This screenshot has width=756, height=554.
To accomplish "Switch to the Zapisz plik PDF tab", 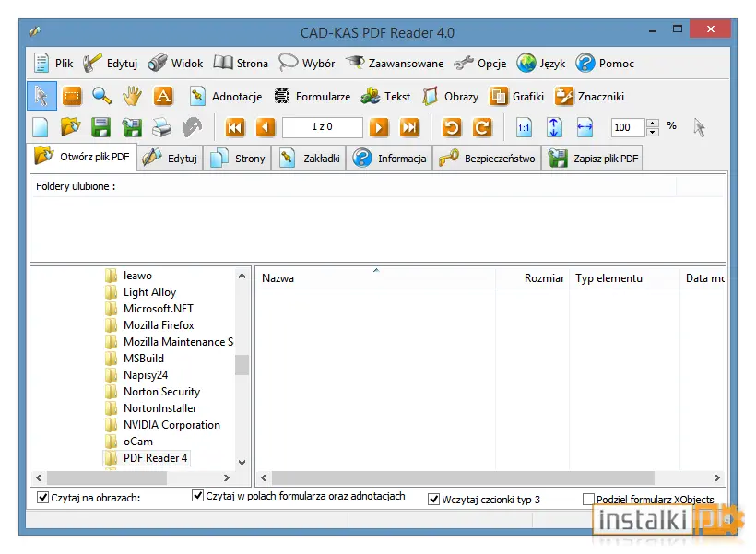I will coord(593,159).
